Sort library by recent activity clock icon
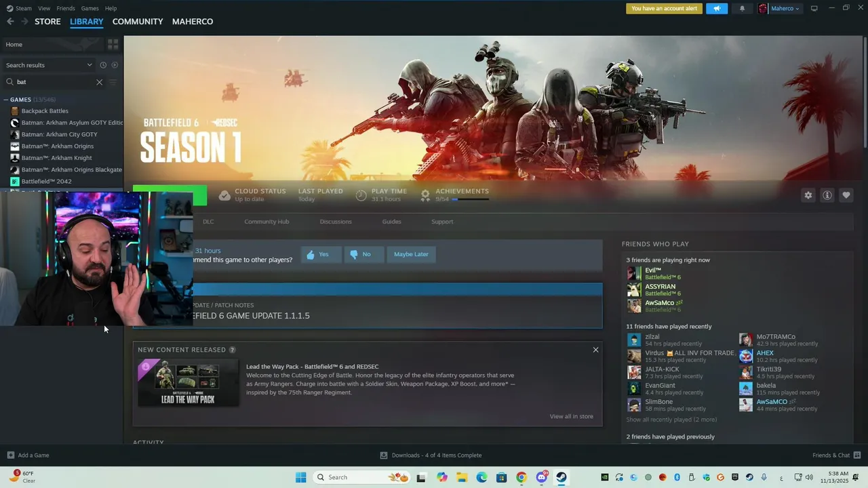Viewport: 868px width, 488px height. (x=103, y=65)
